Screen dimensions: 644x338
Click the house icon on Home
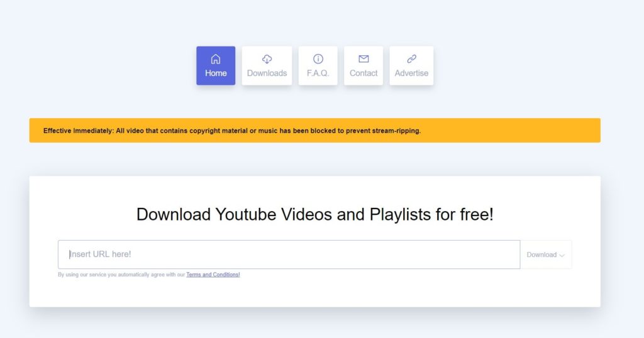click(x=216, y=59)
